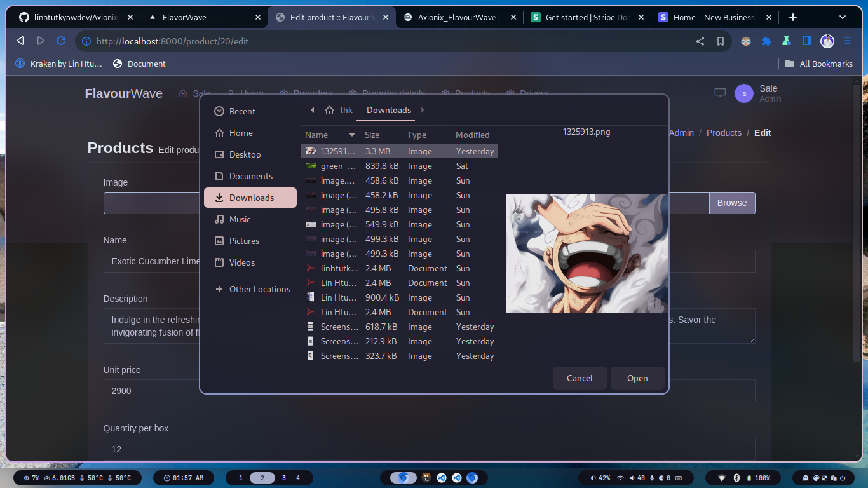Close the Home – New Business tab

768,18
